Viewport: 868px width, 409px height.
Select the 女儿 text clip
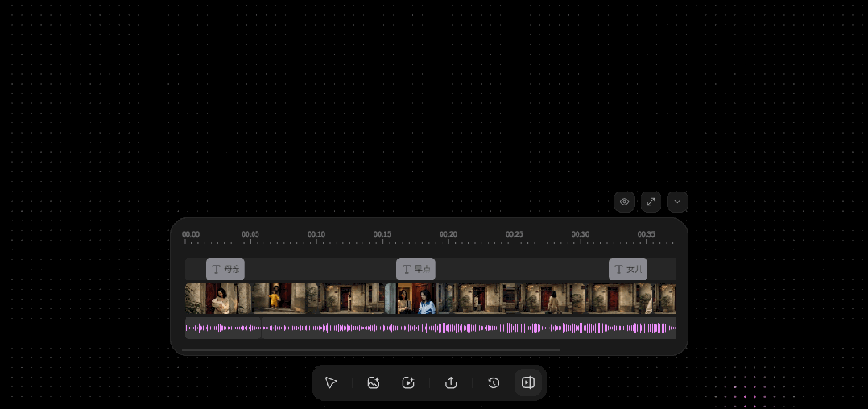click(x=628, y=270)
